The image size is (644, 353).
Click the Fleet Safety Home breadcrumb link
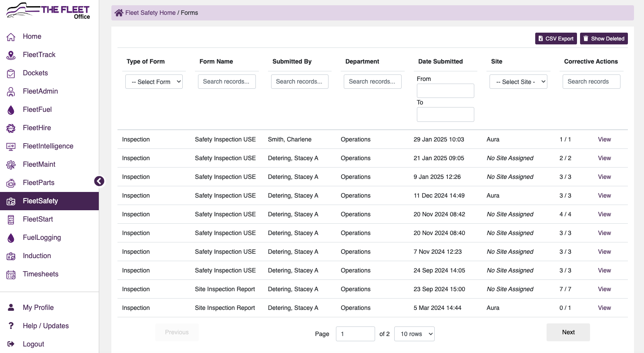click(x=150, y=13)
